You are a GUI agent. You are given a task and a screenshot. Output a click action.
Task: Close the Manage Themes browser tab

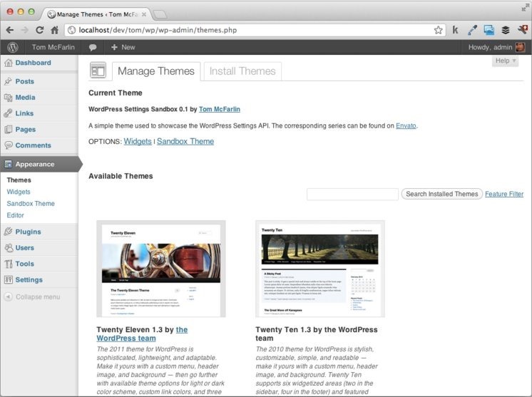pyautogui.click(x=144, y=14)
